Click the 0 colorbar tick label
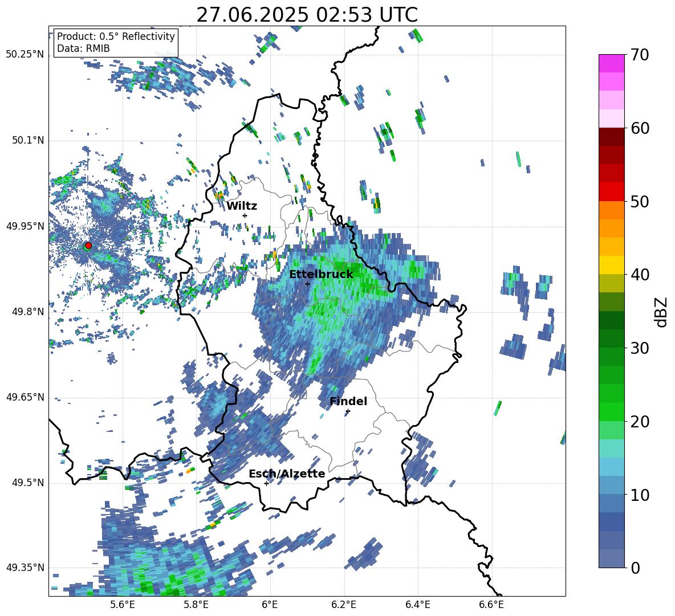Image resolution: width=675 pixels, height=616 pixels. click(x=635, y=568)
